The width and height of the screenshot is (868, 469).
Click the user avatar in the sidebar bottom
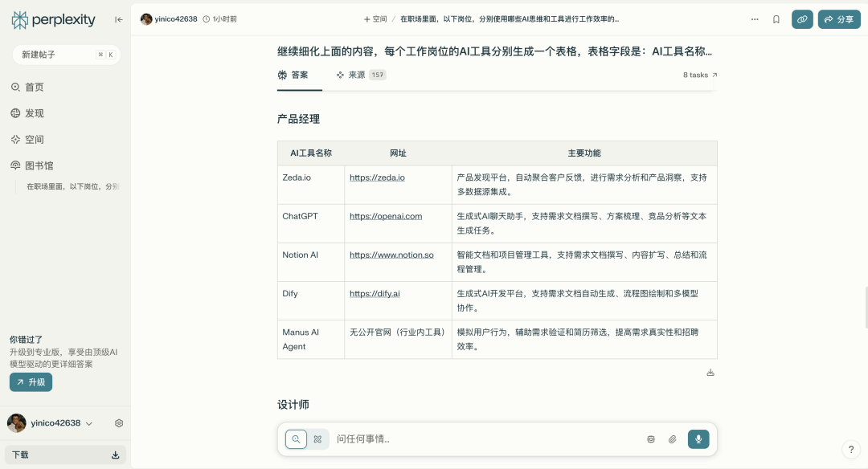coord(17,423)
